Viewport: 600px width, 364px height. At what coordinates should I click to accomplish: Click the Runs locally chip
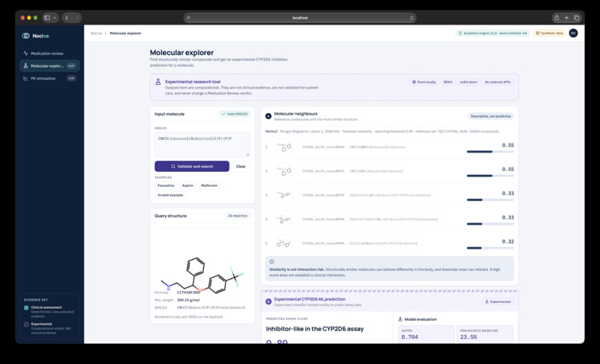pyautogui.click(x=424, y=82)
